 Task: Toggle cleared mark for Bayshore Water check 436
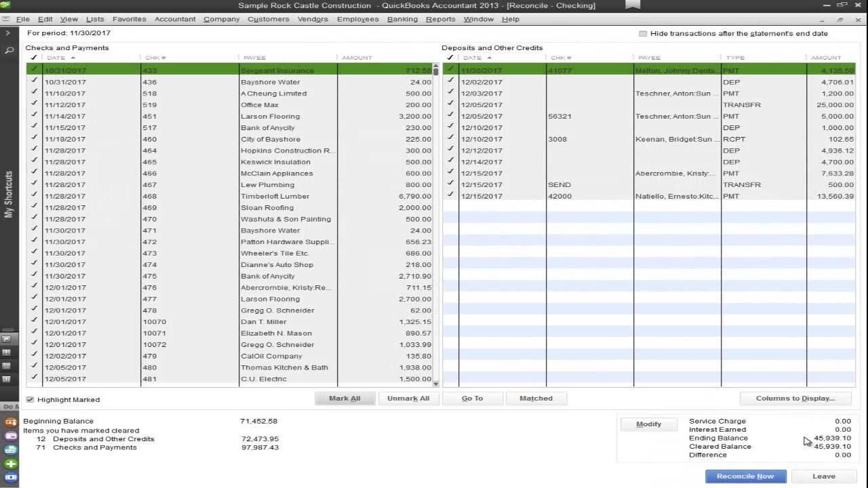click(x=34, y=81)
